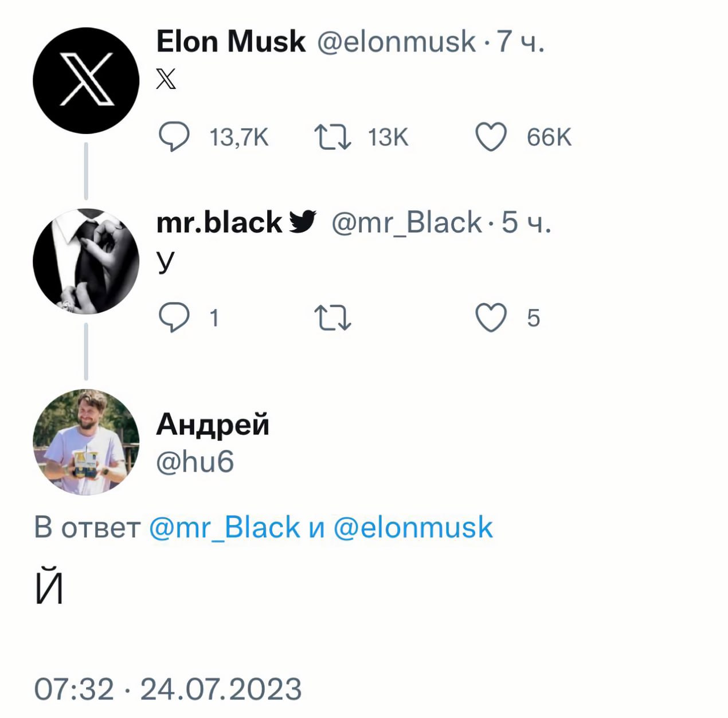The height and width of the screenshot is (718, 728).
Task: Click the @elonmusk handle in the top tweet
Action: tap(396, 42)
